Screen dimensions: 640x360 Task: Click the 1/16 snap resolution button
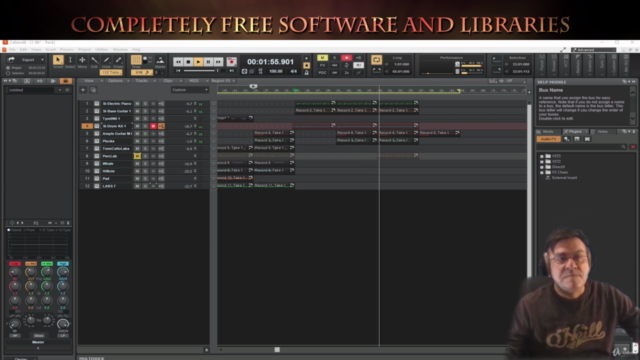(142, 72)
